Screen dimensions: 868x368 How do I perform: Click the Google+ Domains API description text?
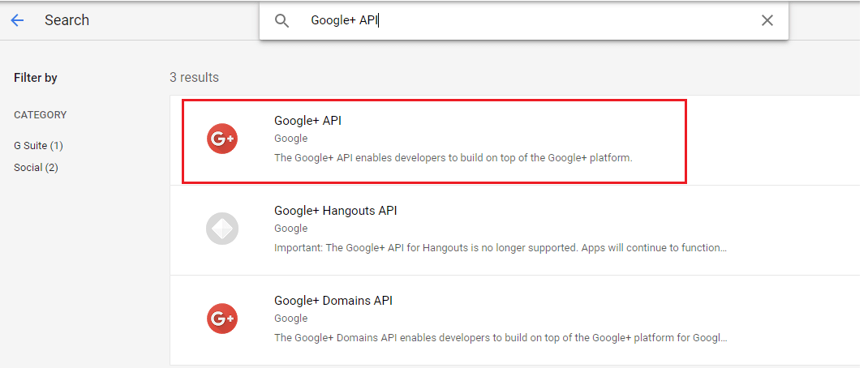pos(500,338)
